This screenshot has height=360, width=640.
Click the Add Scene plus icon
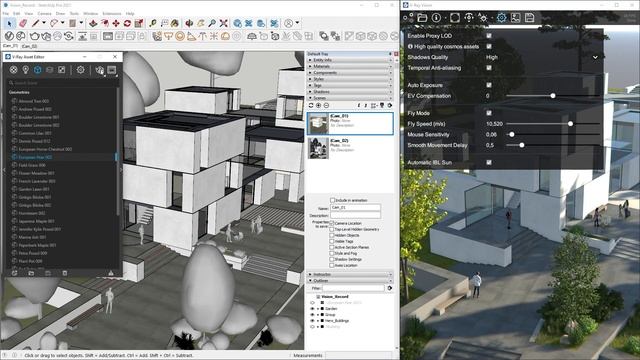pos(318,105)
